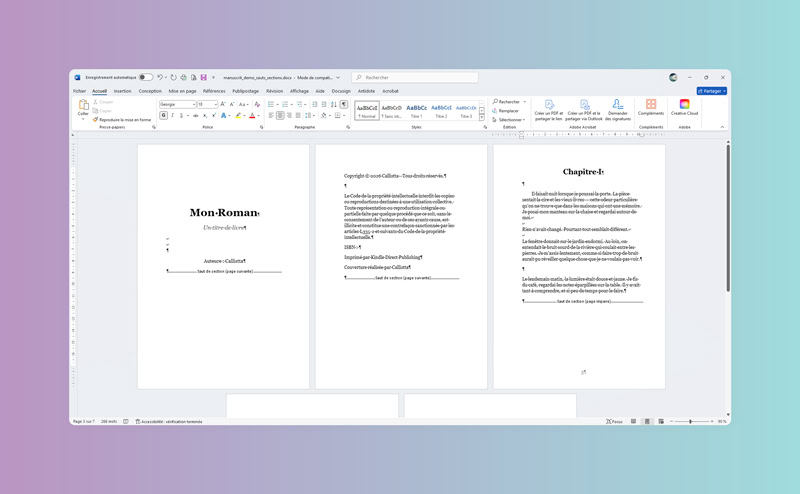Click Rechercher in the Édition group
800x494 pixels.
[x=506, y=102]
